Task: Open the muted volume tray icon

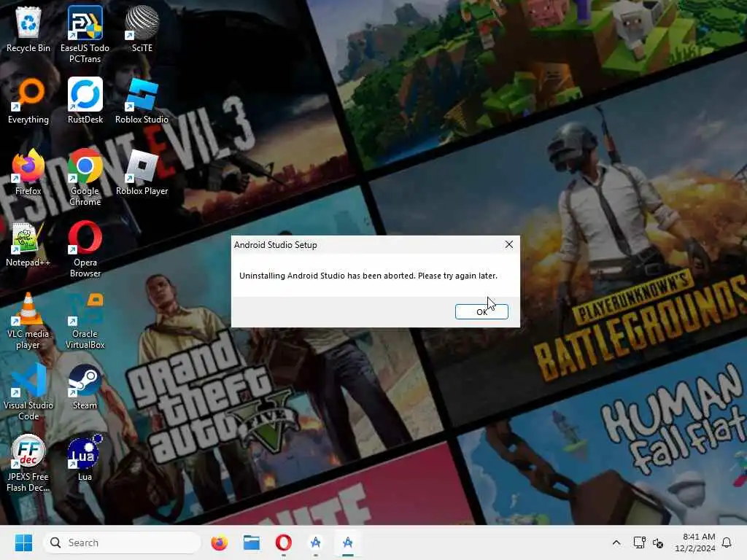Action: [658, 542]
